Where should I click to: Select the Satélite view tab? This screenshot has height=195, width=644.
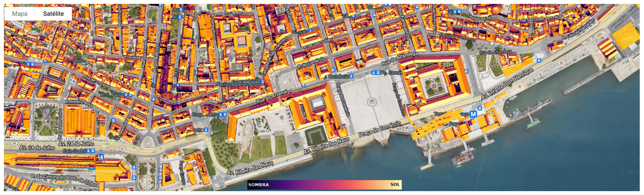point(53,14)
